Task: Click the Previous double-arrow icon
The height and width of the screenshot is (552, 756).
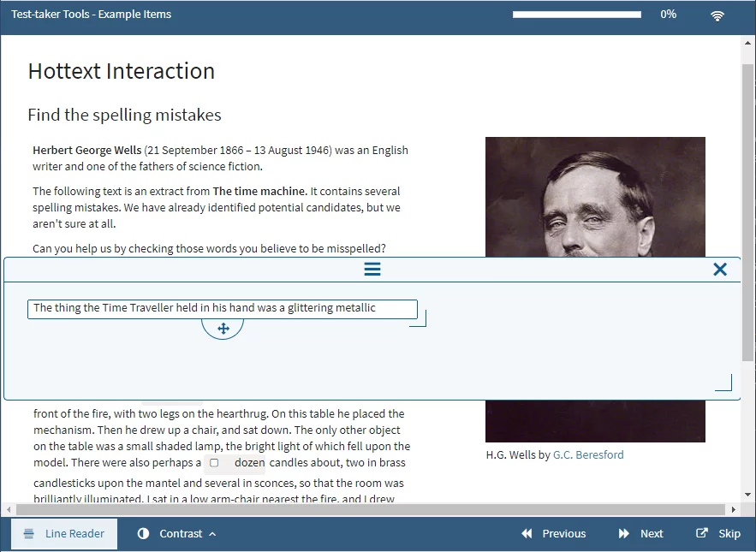Action: 527,533
